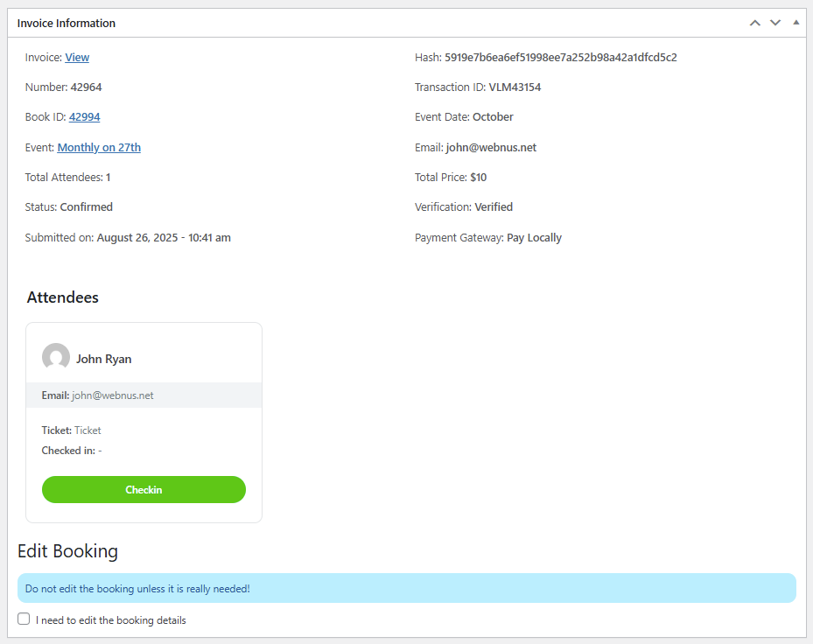Open the Monthly on 27th event

tap(98, 147)
